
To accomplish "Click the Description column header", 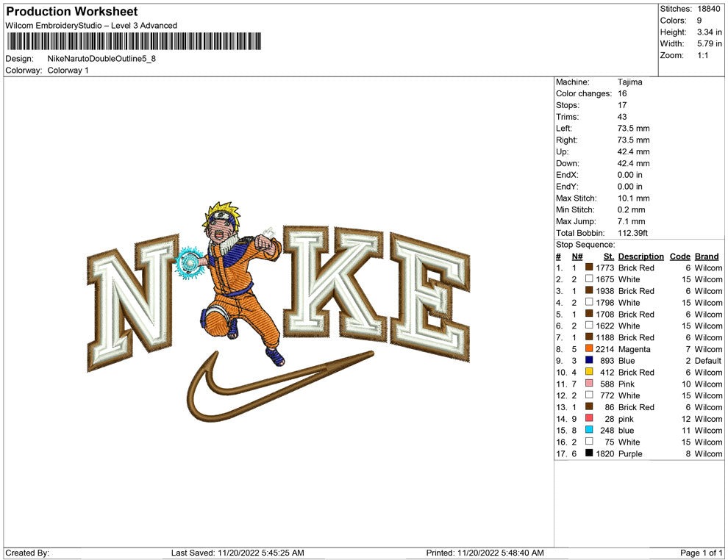I will pos(640,256).
